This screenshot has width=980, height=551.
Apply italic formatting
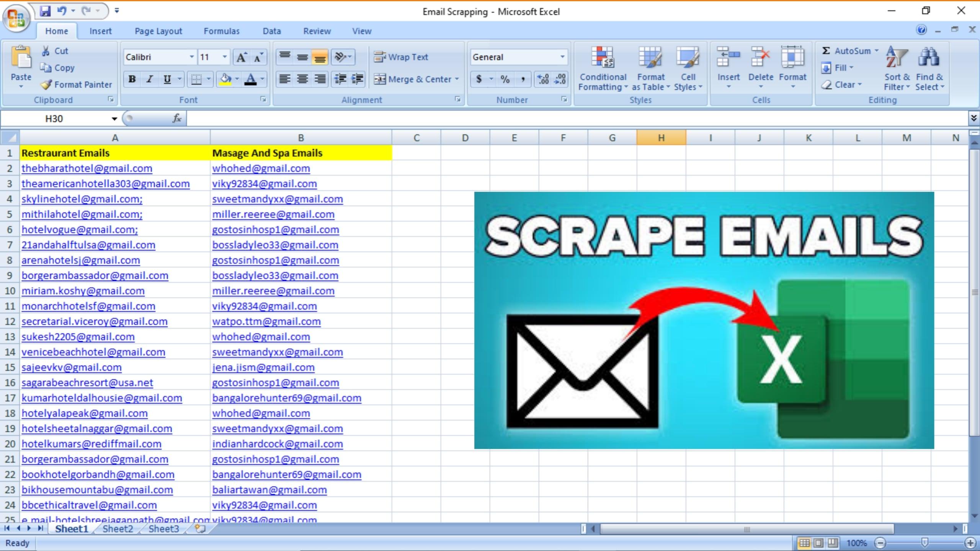(149, 79)
